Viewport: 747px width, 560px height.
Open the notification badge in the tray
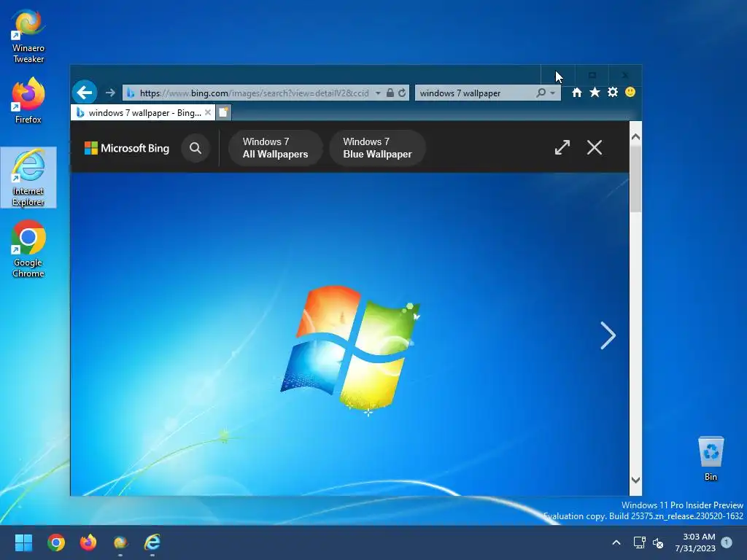pyautogui.click(x=727, y=542)
